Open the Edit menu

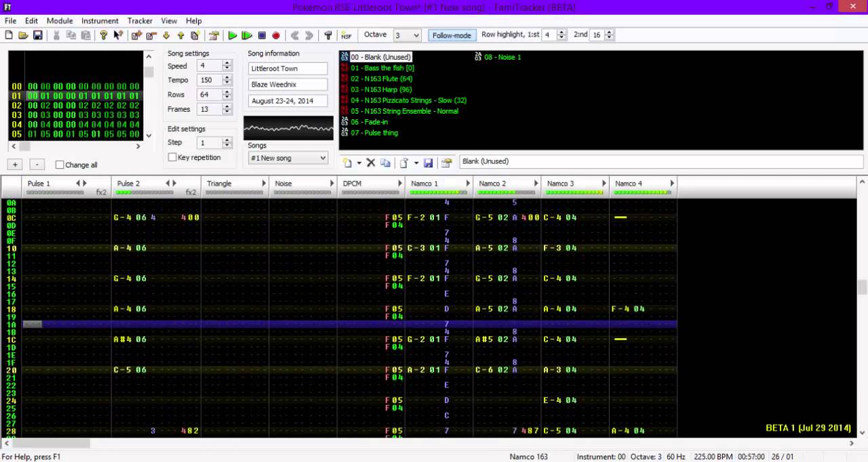click(x=32, y=21)
